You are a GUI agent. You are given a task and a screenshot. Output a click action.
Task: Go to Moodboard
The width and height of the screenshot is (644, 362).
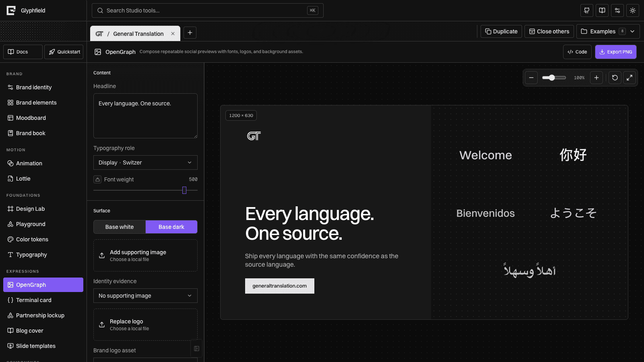(43, 118)
